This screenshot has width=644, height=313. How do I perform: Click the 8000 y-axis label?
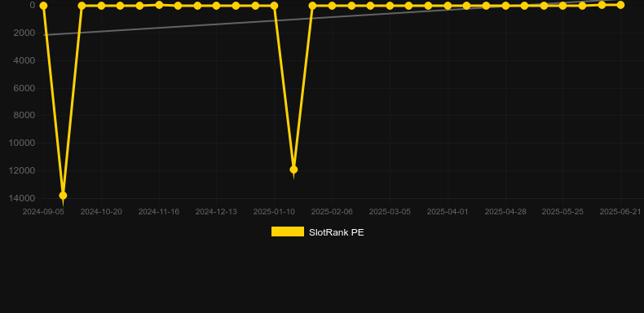tap(24, 115)
